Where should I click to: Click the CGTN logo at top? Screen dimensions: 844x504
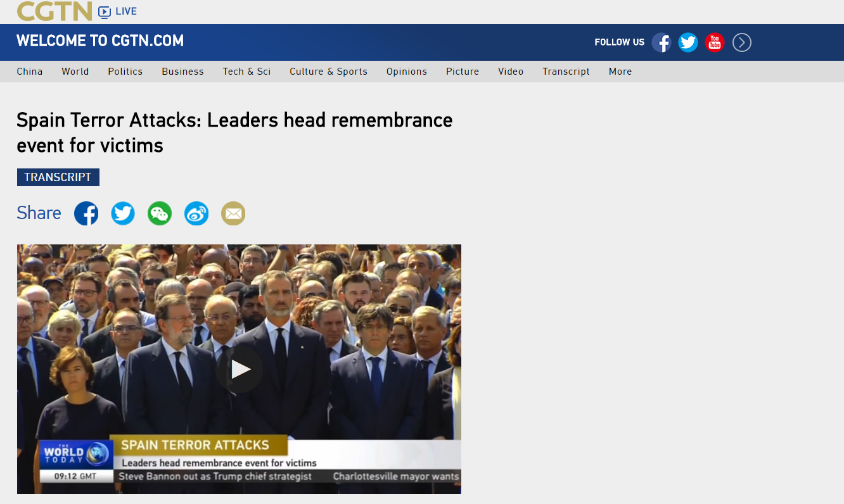tap(54, 11)
